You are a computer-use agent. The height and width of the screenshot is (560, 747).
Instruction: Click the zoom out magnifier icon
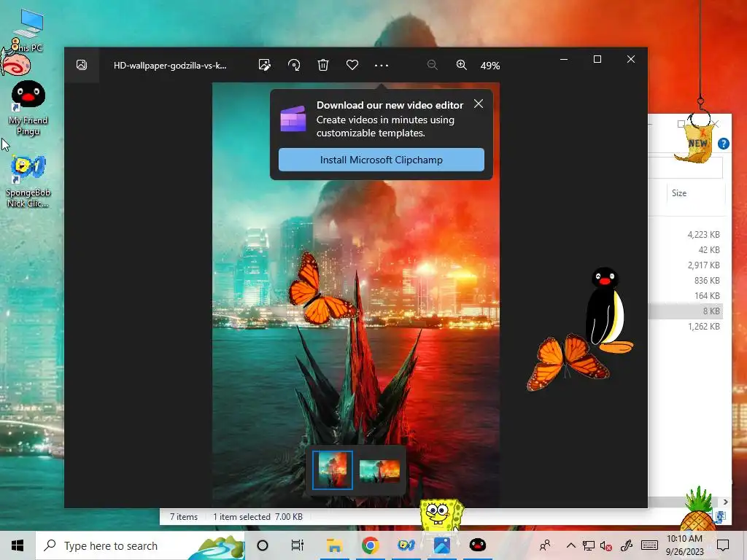(432, 65)
